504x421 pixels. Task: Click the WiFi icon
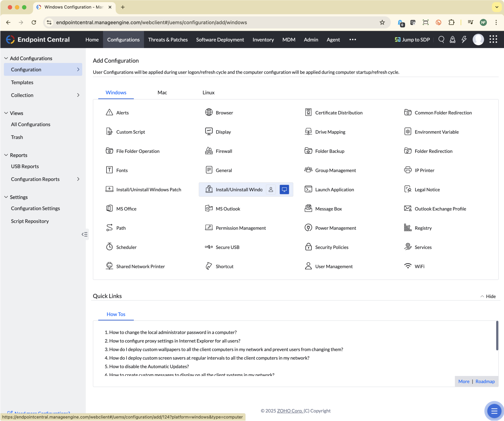coord(408,266)
